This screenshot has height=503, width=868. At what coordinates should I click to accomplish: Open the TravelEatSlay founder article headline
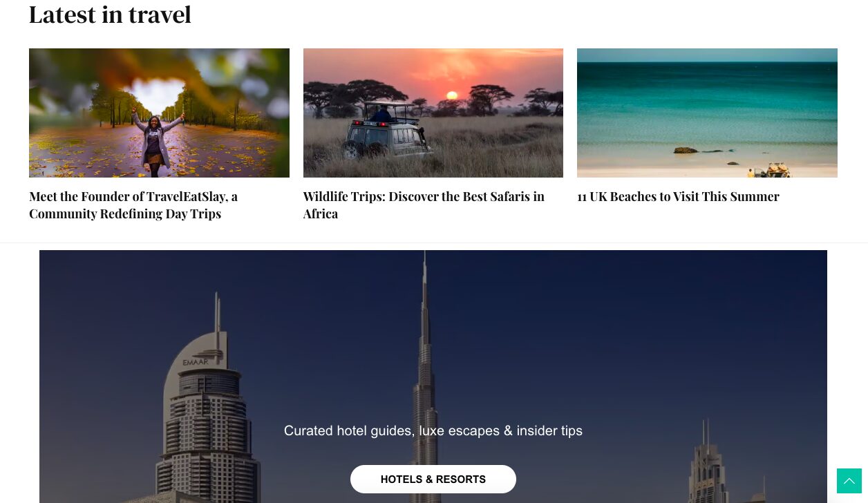tap(133, 205)
